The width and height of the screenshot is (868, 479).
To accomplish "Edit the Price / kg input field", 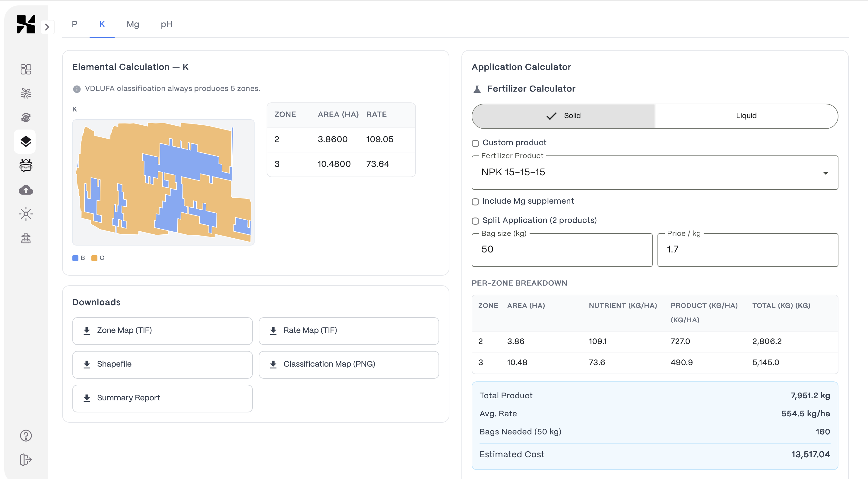I will coord(747,249).
